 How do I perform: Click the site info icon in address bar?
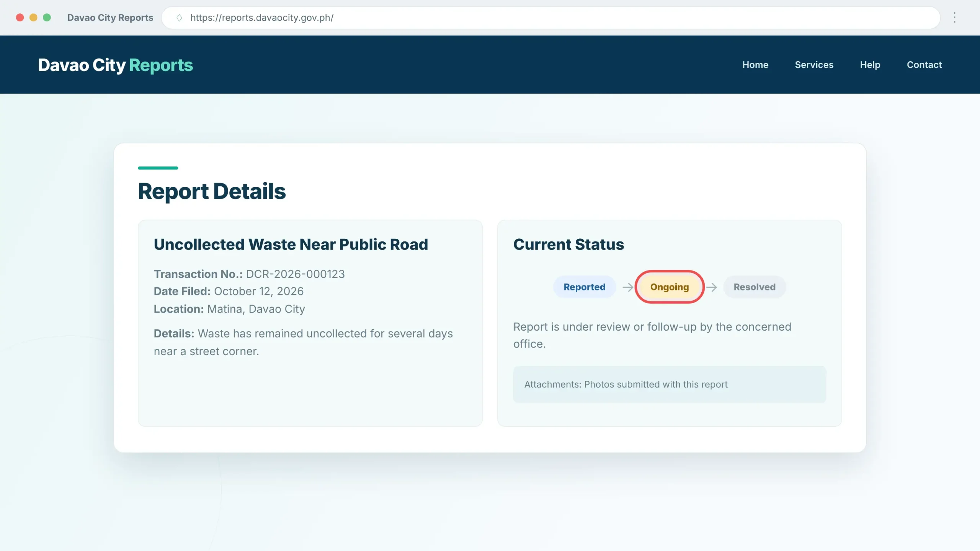click(x=179, y=18)
